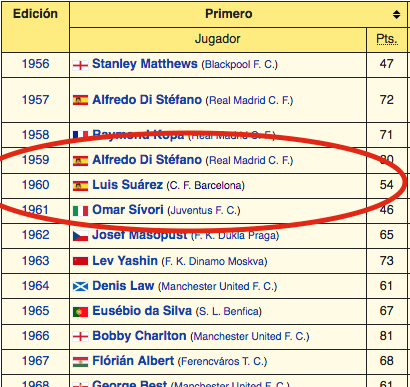This screenshot has width=410, height=387.
Task: Click the Hungary flag beside Flórián Albert
Action: 80,362
